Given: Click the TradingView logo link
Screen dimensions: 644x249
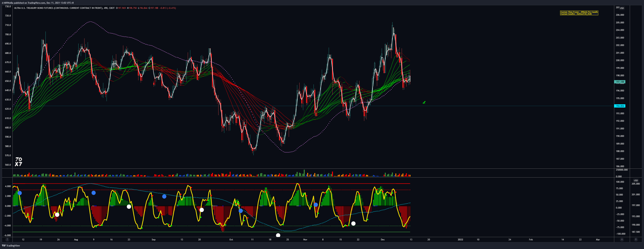Looking at the screenshot, I should tap(11, 246).
